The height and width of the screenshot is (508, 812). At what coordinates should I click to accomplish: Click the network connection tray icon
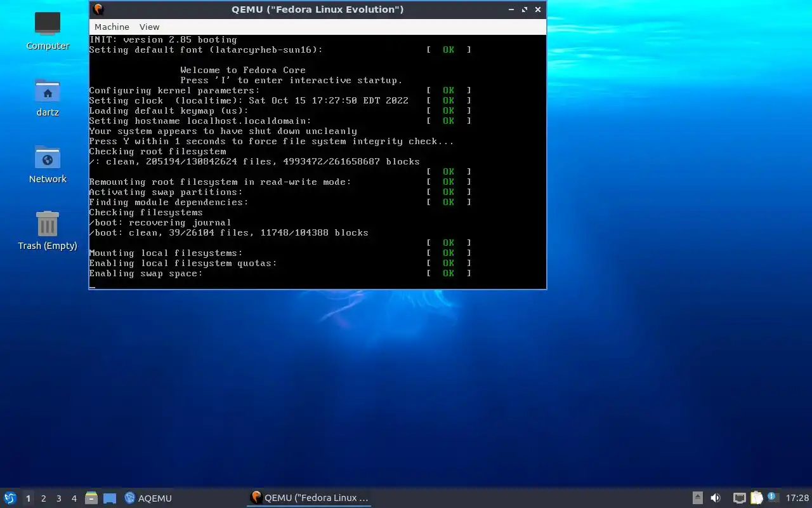pyautogui.click(x=739, y=498)
